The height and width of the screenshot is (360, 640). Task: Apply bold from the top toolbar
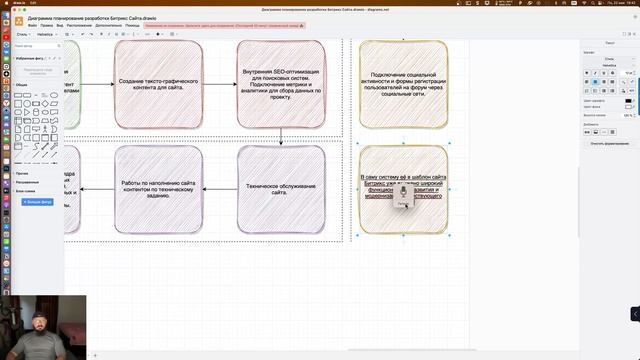(101, 34)
